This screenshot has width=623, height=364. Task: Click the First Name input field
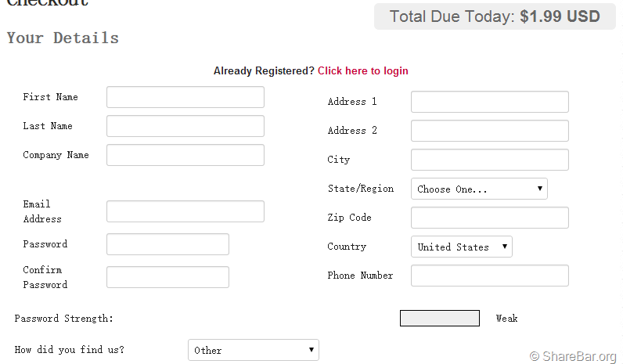pos(185,97)
